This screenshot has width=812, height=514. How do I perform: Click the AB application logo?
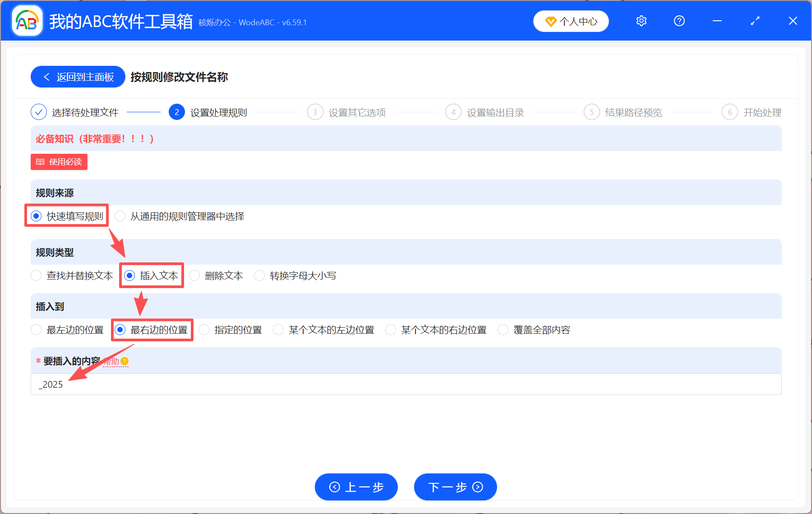27,20
